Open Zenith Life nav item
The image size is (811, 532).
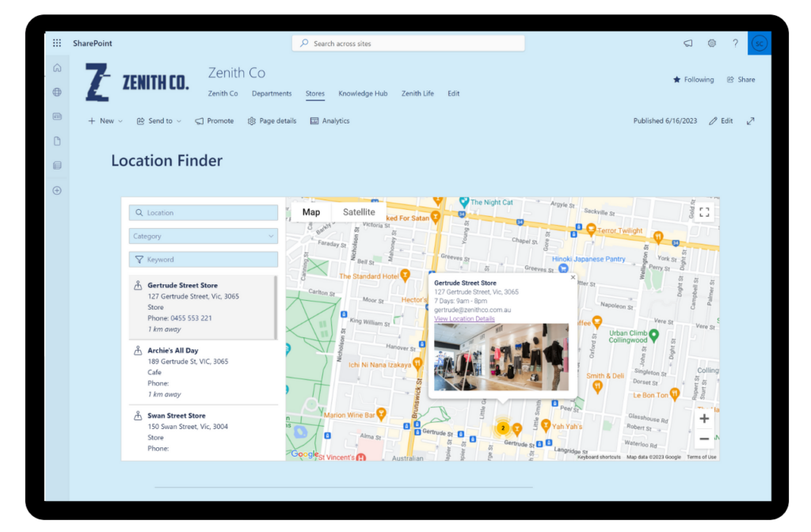pos(417,93)
